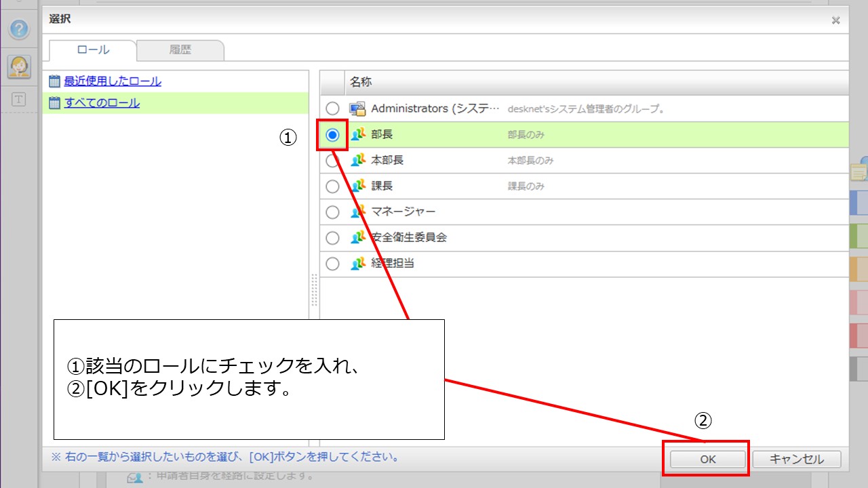Click the 選択 dialog title text
This screenshot has width=868, height=488.
click(x=60, y=19)
